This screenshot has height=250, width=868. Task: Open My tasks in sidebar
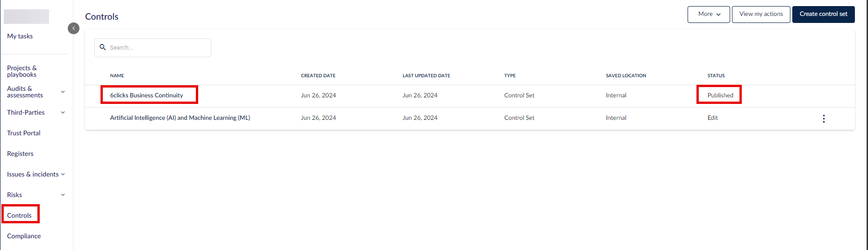[20, 36]
